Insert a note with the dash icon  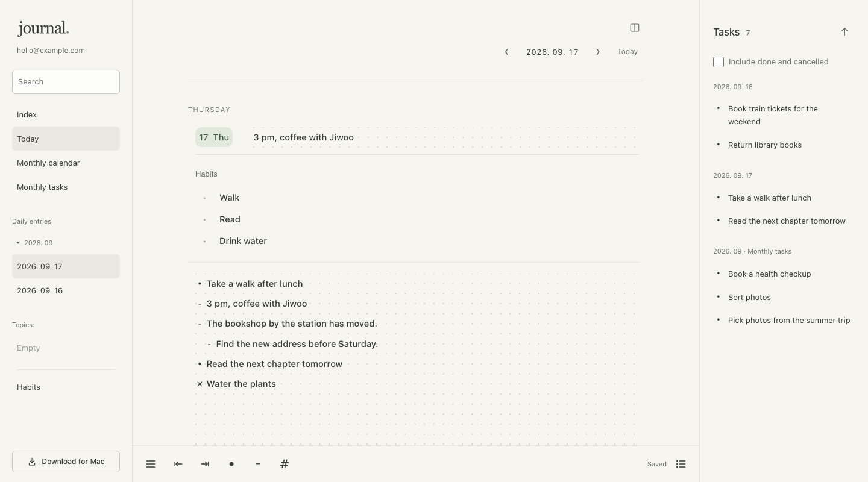click(258, 463)
